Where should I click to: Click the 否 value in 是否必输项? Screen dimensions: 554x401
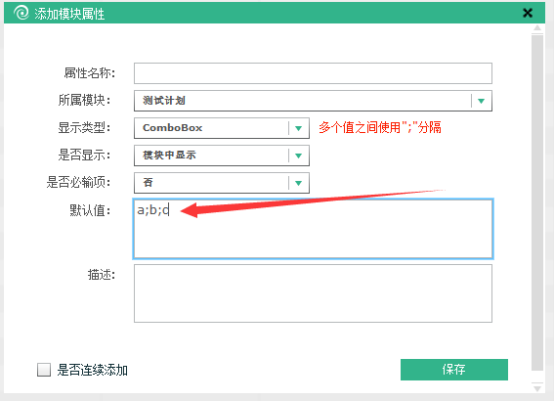(148, 182)
